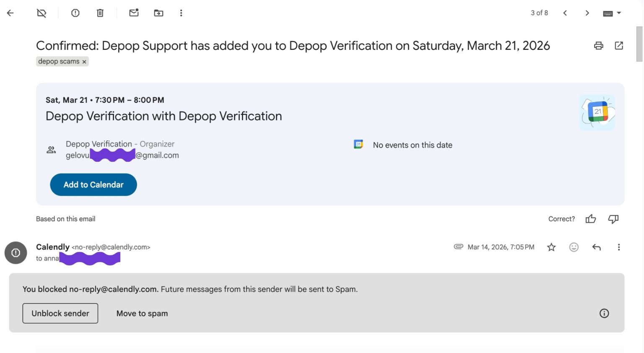
Task: Open the Google Calendar event thumbnail
Action: (x=597, y=112)
